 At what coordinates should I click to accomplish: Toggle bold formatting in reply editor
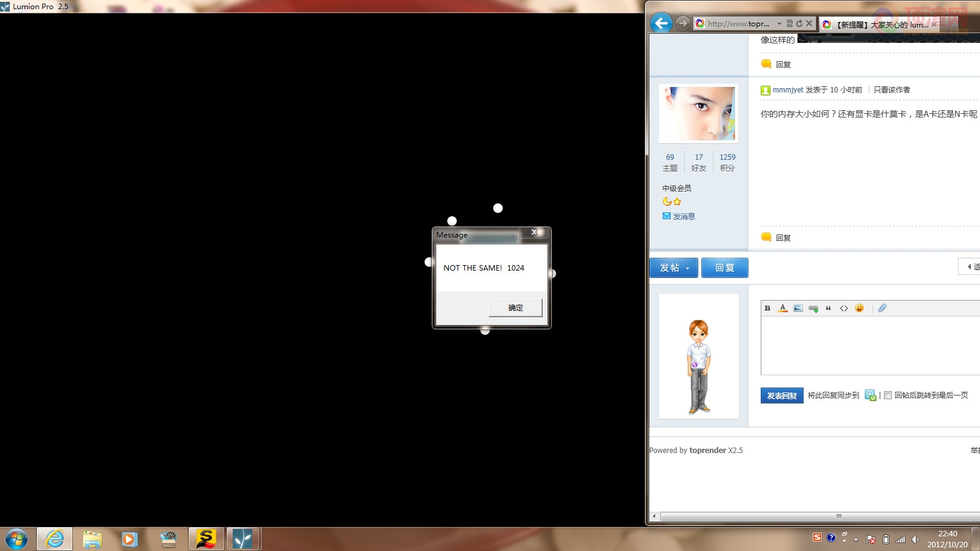767,308
